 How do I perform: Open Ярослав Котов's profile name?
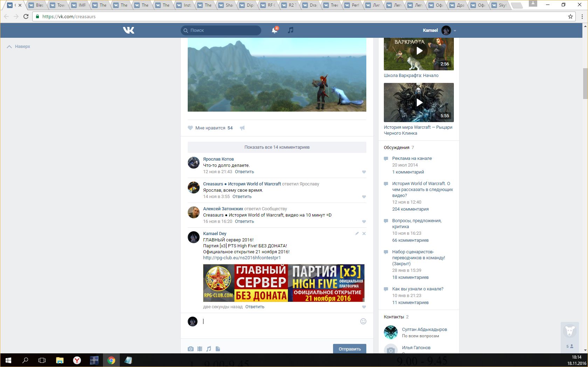(218, 159)
